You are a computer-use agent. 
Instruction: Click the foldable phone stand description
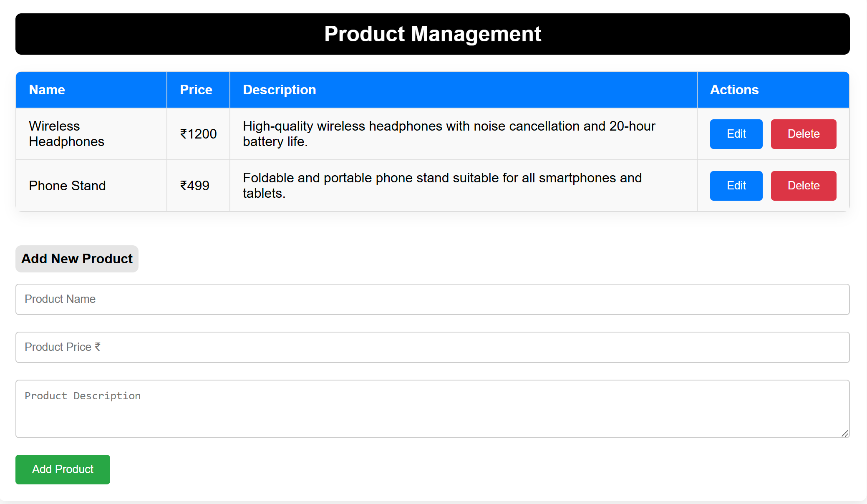tap(463, 186)
